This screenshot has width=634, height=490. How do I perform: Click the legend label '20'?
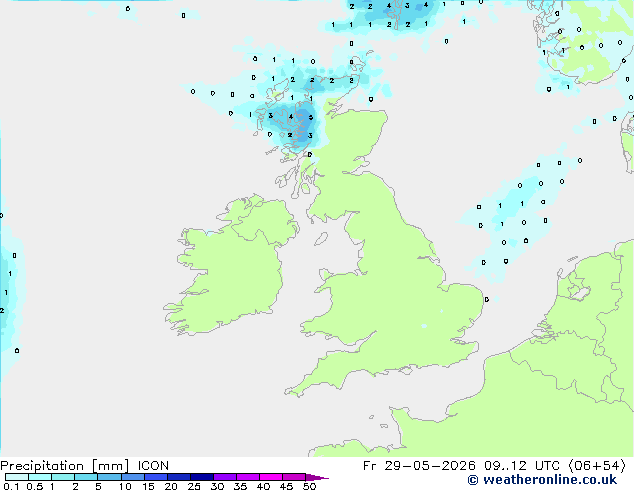(x=171, y=486)
